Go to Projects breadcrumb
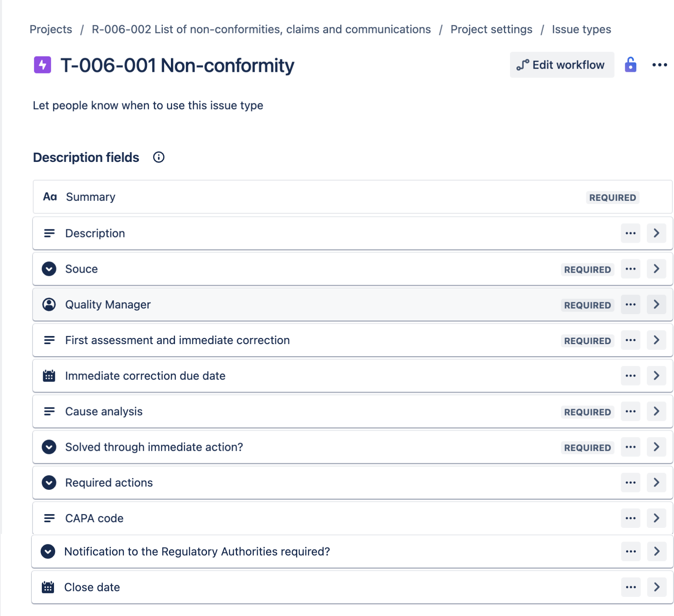674x616 pixels. [x=51, y=29]
